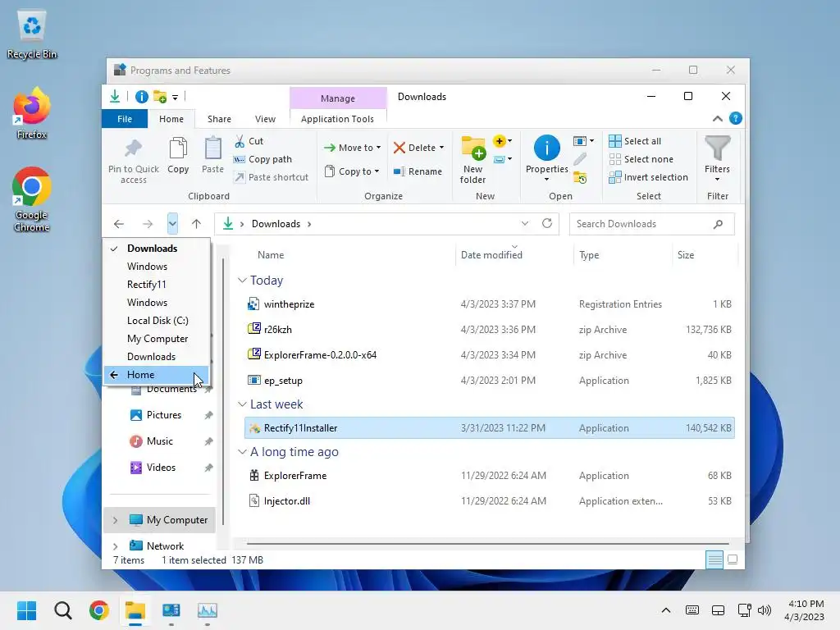Minimize the ribbon with the chevron
The height and width of the screenshot is (630, 840).
click(x=717, y=118)
